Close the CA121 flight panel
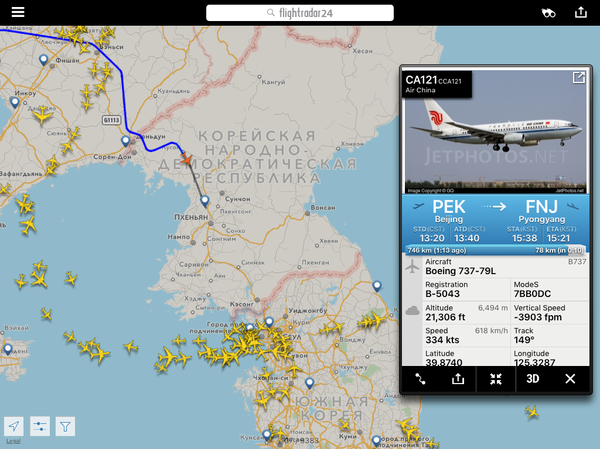This screenshot has height=449, width=600. coord(570,379)
